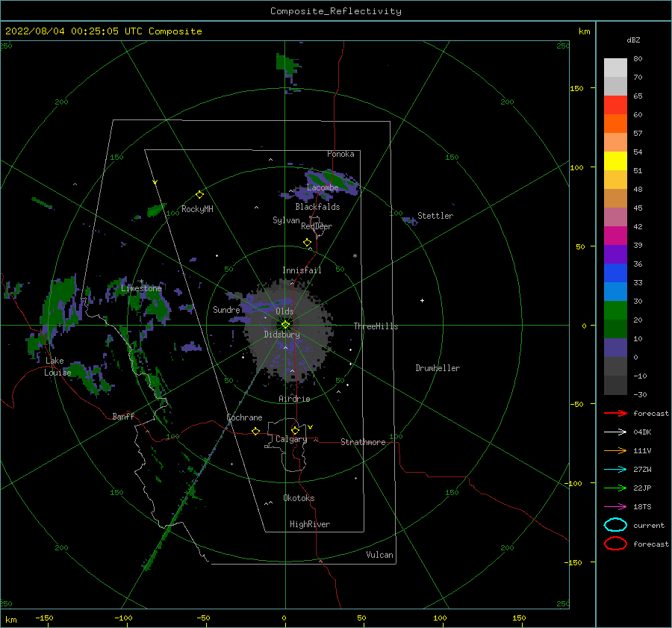Pick the red 65 dBZ color swatch
This screenshot has height=628, width=672.
click(615, 105)
